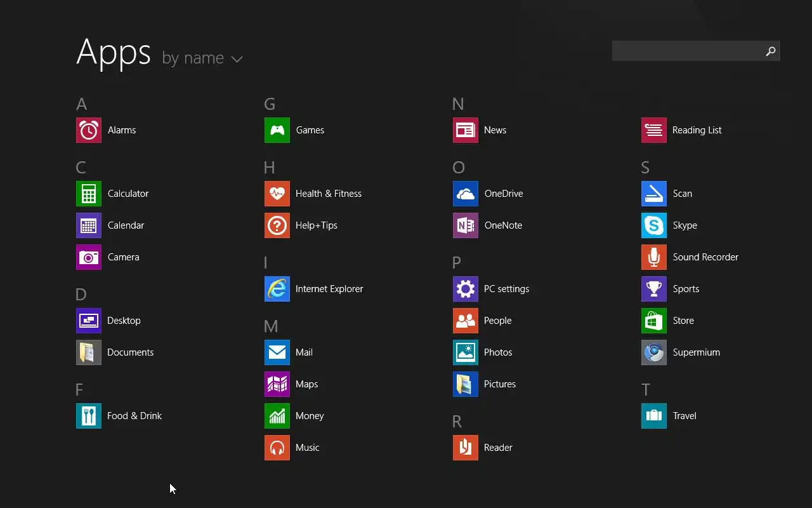This screenshot has width=812, height=508.
Task: Jump via the 'A' group letter header
Action: pyautogui.click(x=81, y=104)
